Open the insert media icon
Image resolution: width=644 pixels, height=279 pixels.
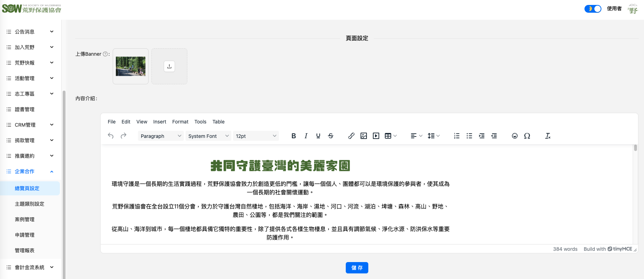tap(376, 136)
